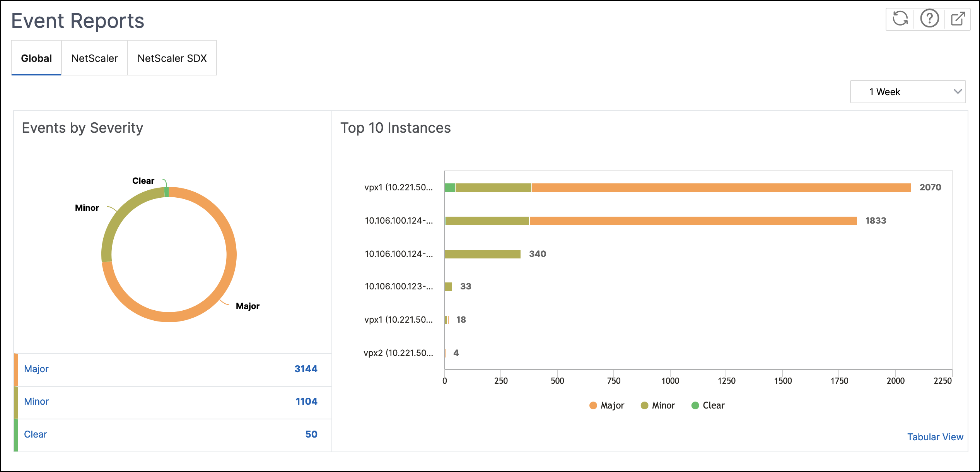Click the 3144 major events count
Viewport: 980px width, 472px height.
tap(306, 369)
